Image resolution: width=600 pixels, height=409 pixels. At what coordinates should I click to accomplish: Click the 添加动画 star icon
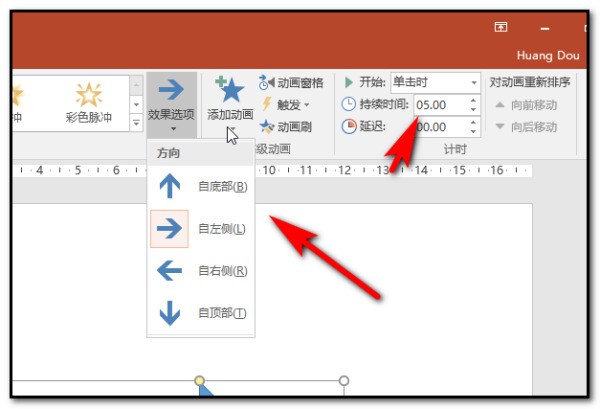click(x=230, y=90)
